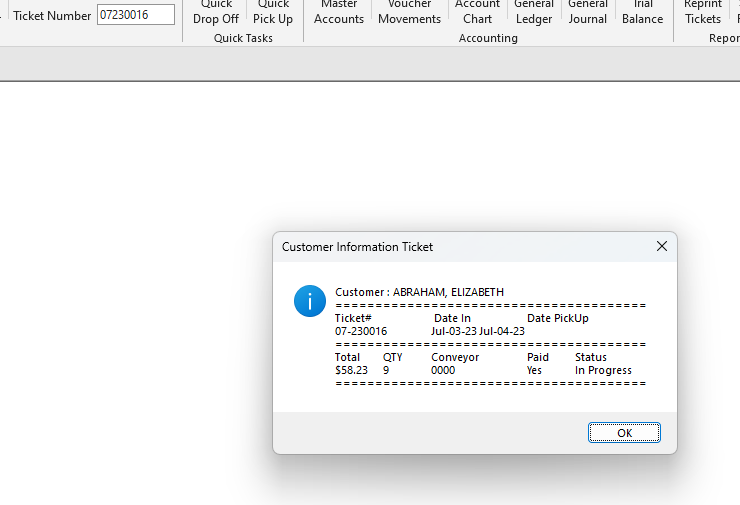
Task: Open Master Accounts
Action: coord(339,12)
